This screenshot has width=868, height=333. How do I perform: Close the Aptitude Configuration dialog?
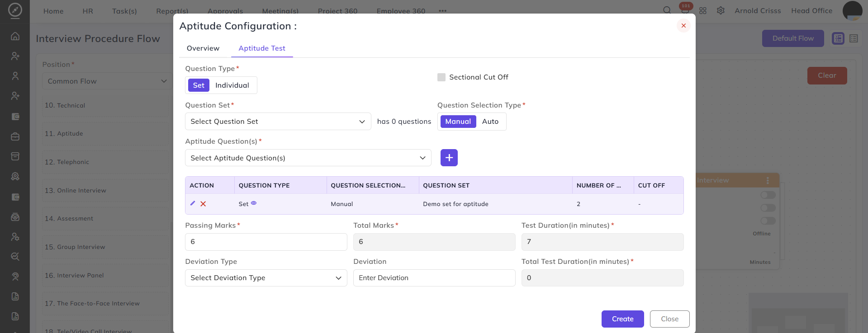(683, 26)
